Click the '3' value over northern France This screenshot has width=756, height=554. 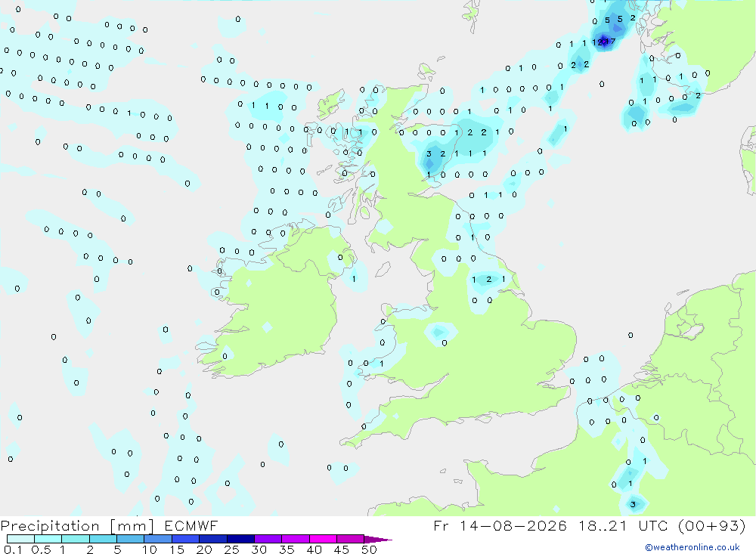tap(633, 504)
